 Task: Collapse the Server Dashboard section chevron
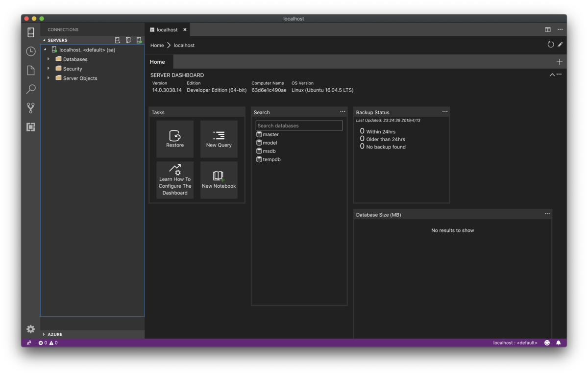(x=552, y=75)
